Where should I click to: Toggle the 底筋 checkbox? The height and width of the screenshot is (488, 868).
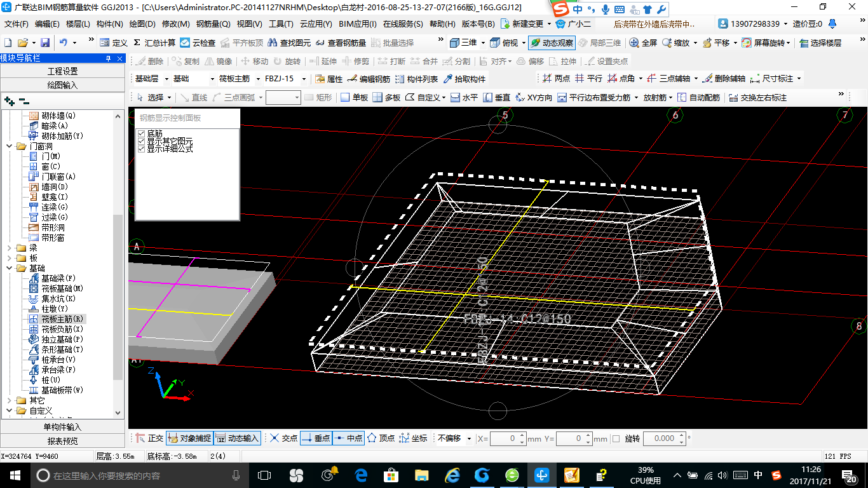(x=142, y=133)
